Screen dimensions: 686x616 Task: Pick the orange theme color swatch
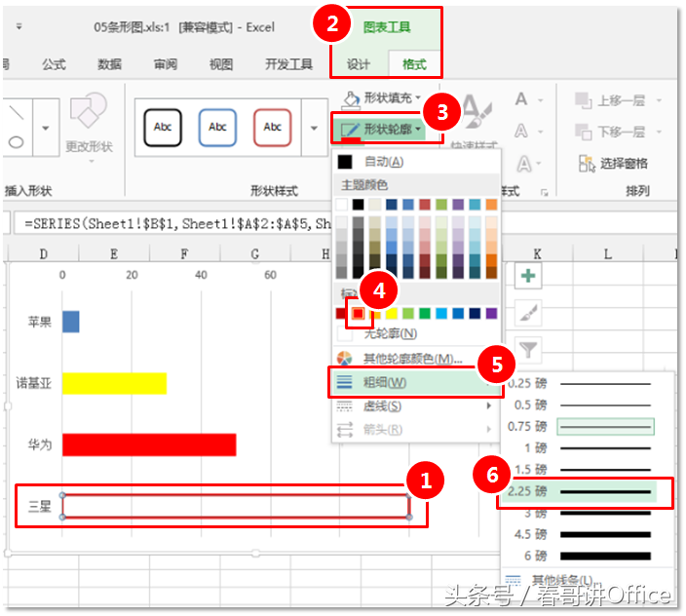tap(491, 205)
